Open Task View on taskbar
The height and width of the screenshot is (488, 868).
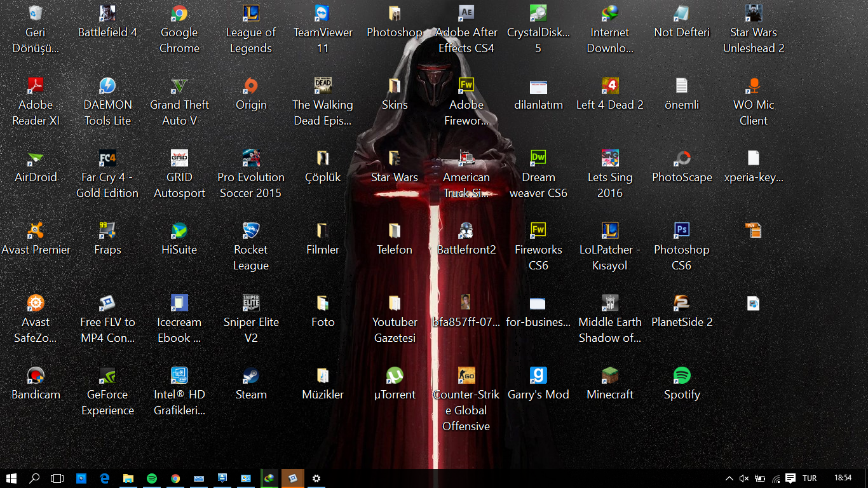coord(57,478)
